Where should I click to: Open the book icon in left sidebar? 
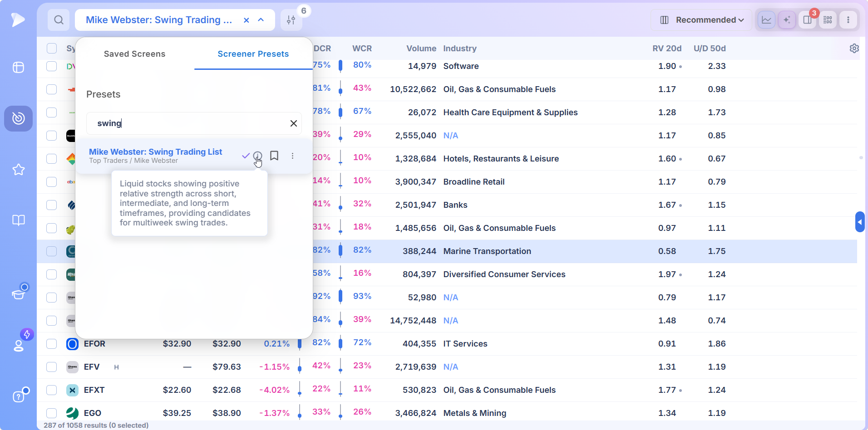[19, 220]
